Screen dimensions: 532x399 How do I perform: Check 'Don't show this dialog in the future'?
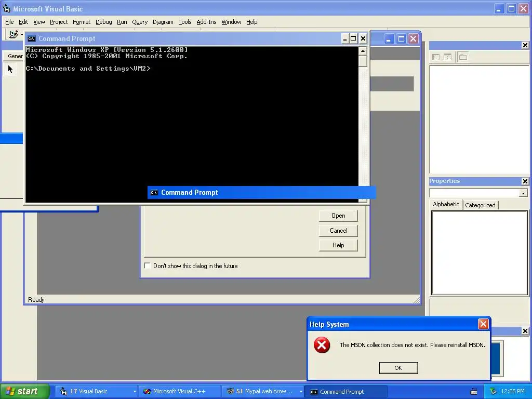(x=147, y=266)
